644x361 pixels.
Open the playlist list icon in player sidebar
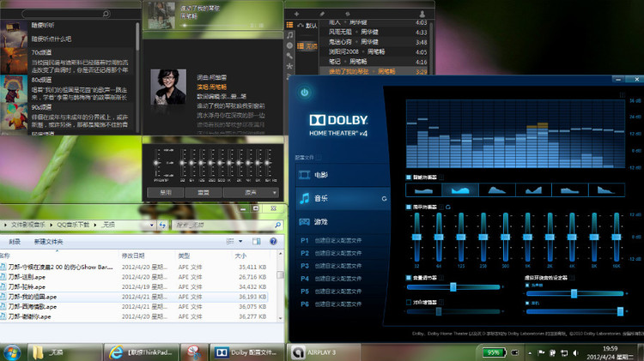coord(289,25)
